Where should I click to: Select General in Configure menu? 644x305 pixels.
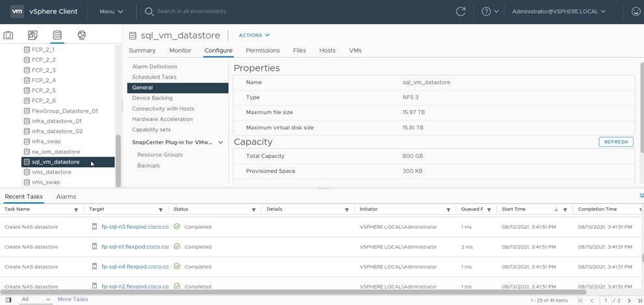(177, 88)
